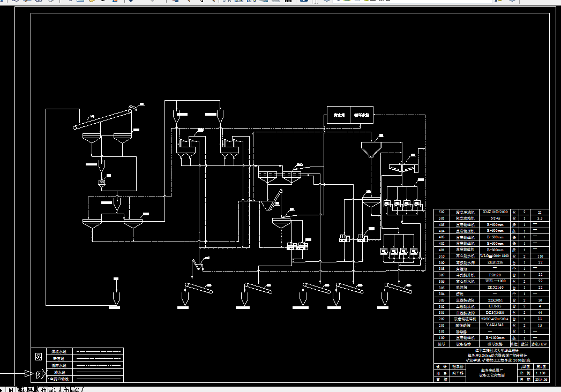
Task: Click the 功率/KW column header
Action: 539,344
